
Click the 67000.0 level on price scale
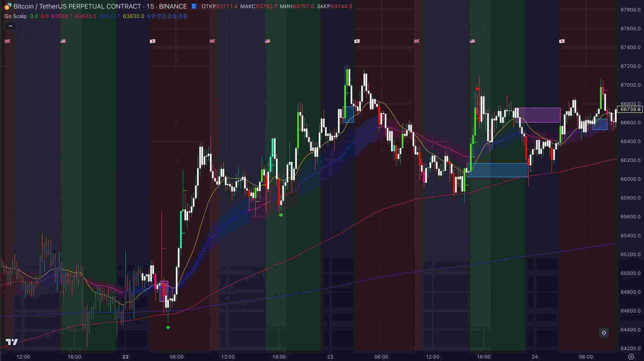pyautogui.click(x=630, y=85)
